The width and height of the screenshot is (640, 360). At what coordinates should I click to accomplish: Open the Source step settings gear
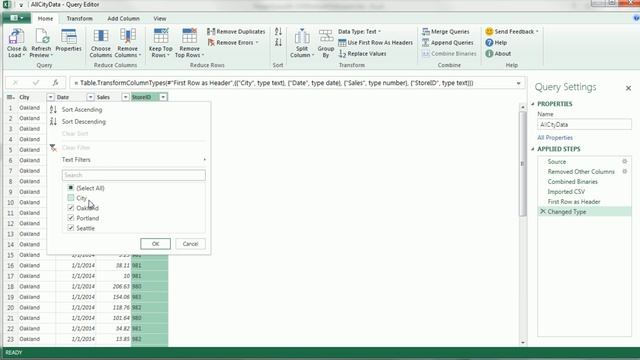624,162
